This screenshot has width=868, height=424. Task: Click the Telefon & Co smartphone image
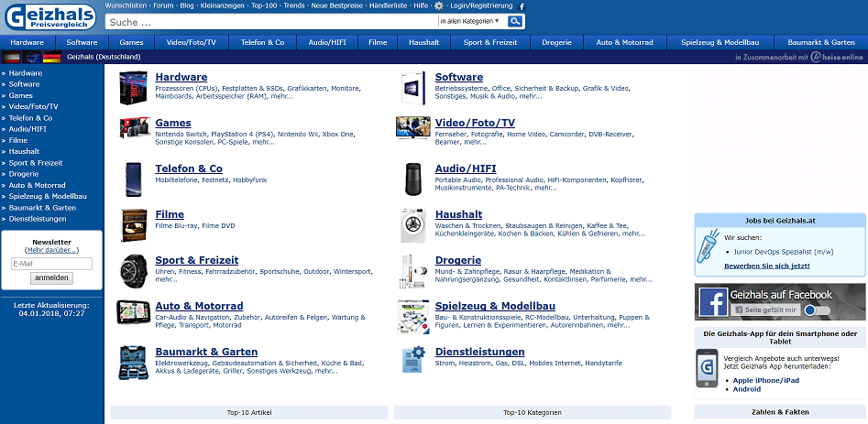pyautogui.click(x=134, y=179)
